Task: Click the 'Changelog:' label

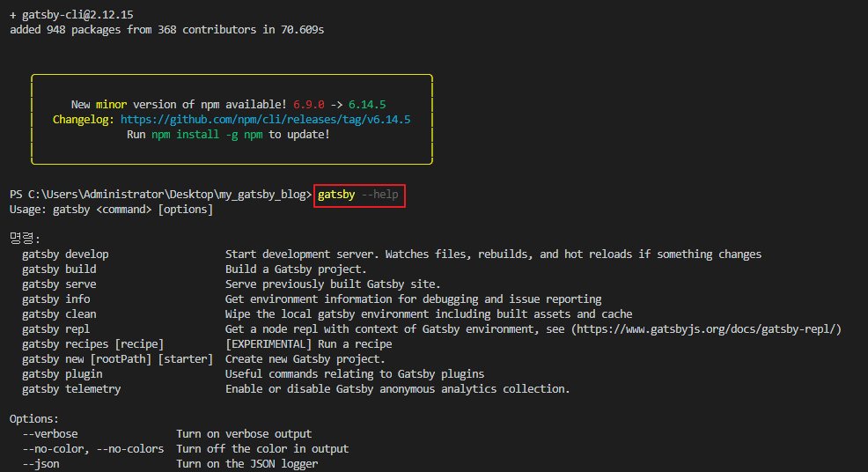Action: click(x=84, y=120)
